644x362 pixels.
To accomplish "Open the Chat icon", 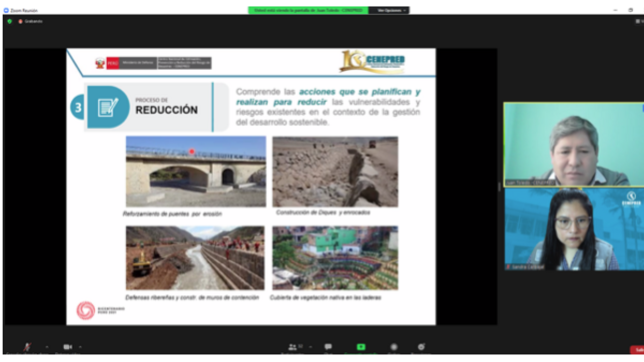I will point(327,347).
